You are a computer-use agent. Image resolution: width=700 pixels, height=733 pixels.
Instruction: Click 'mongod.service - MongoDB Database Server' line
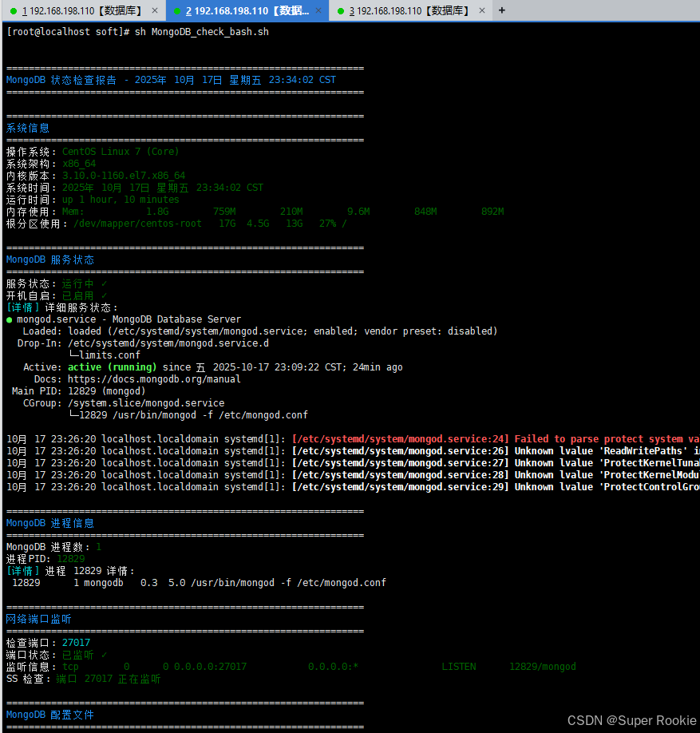coord(124,319)
